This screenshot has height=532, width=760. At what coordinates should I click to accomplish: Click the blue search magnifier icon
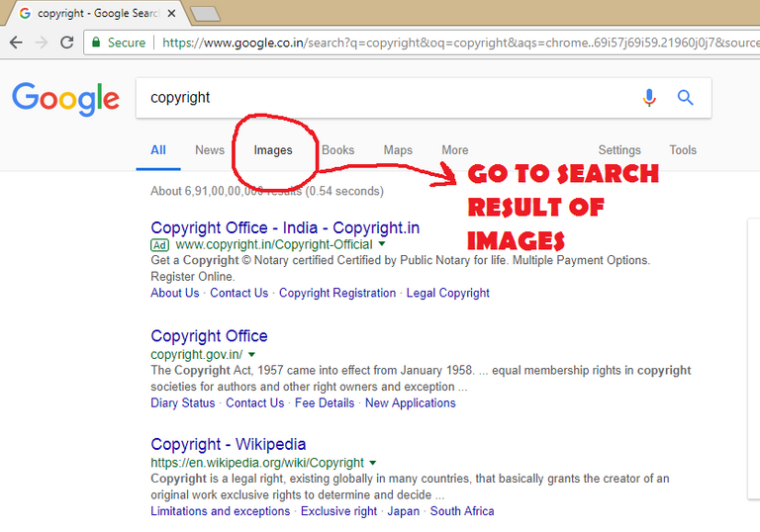point(685,98)
